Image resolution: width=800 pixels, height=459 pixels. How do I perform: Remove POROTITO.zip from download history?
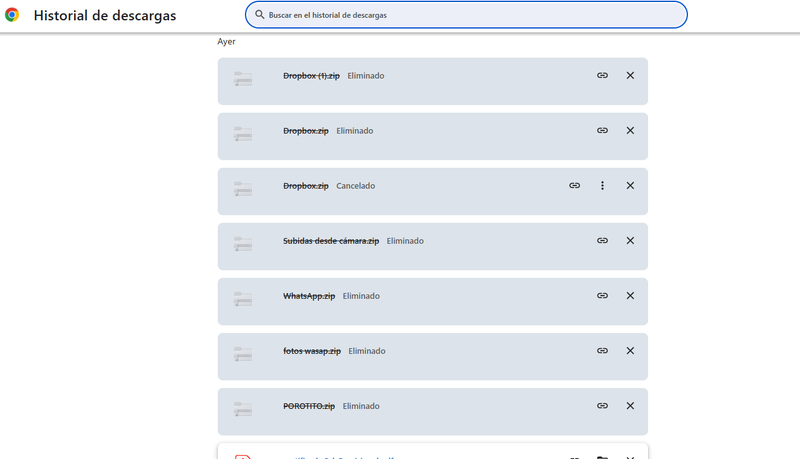point(630,405)
